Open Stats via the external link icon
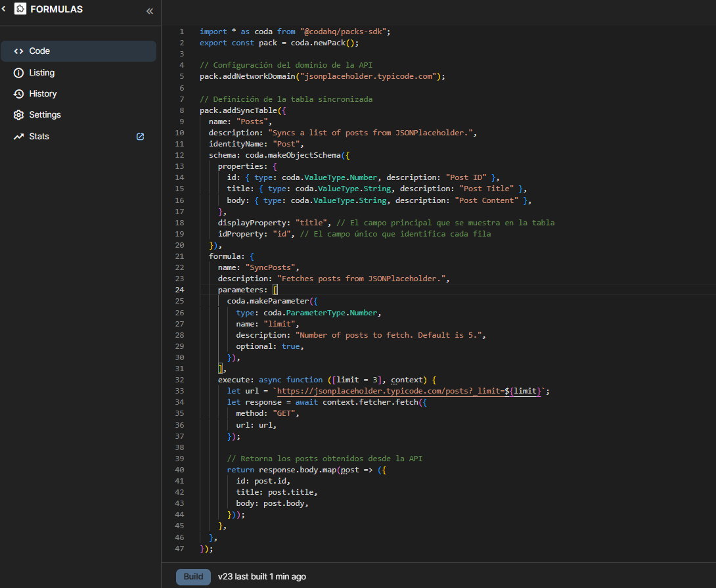716x588 pixels. (x=140, y=137)
